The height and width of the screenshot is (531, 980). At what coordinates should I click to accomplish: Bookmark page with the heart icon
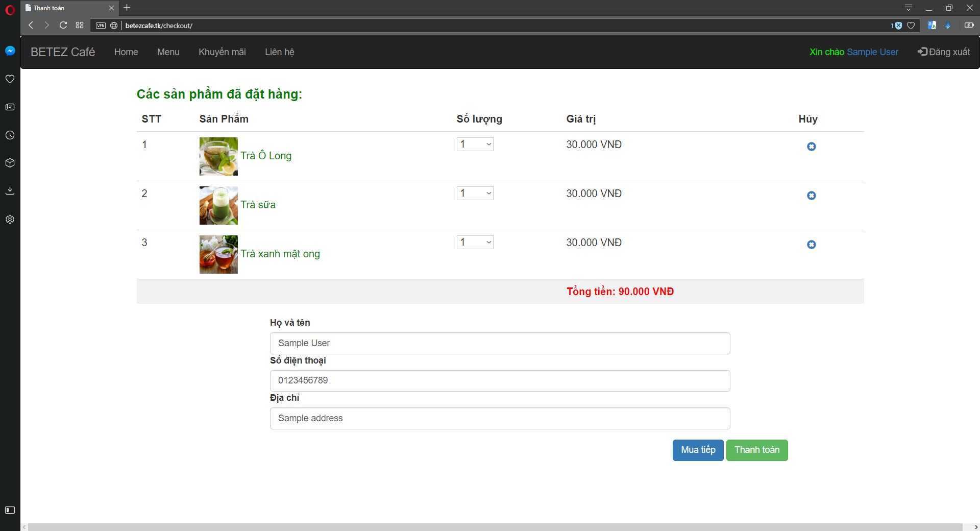(911, 26)
